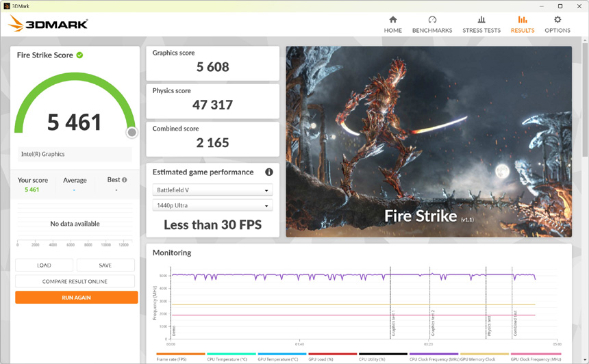
Task: Click the estimated game performance info icon
Action: coord(269,172)
